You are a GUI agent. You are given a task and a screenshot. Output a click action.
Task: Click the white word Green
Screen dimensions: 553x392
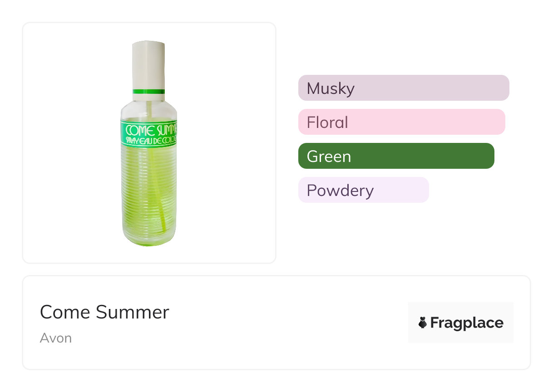click(329, 156)
